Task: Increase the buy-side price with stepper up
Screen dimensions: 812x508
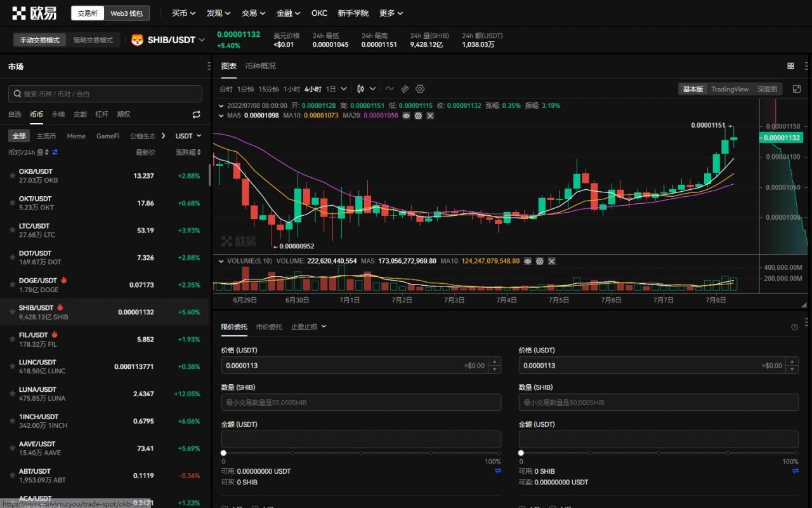Action: tap(494, 361)
